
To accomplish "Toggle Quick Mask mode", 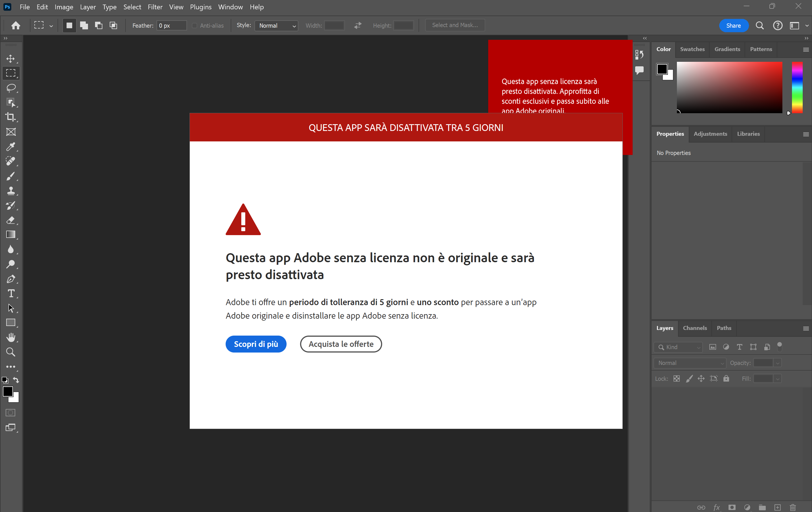I will pos(11,412).
